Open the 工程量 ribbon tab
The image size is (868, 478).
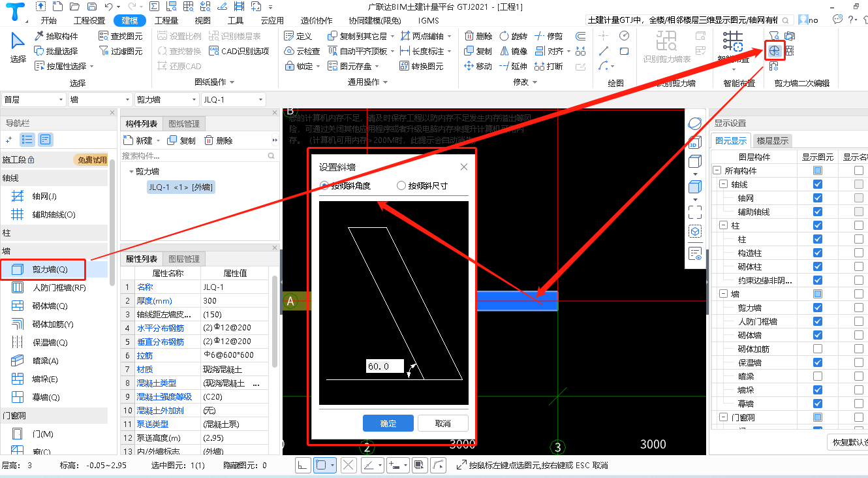166,20
